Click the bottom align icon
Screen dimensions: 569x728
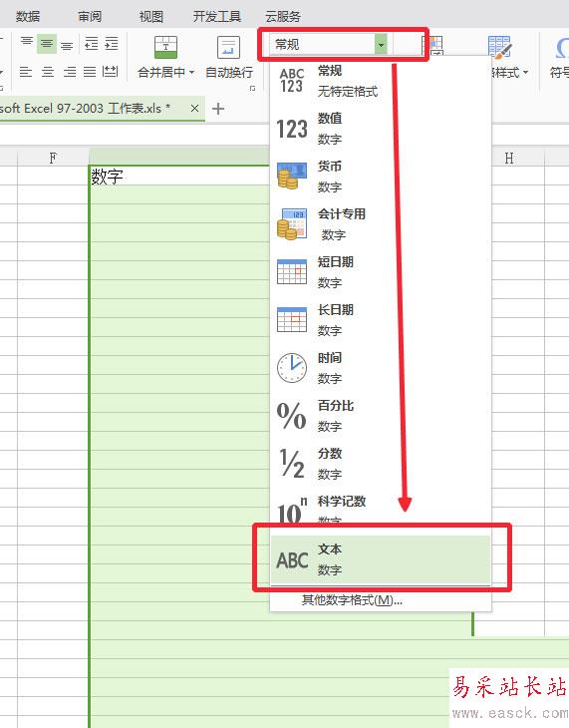tap(67, 44)
